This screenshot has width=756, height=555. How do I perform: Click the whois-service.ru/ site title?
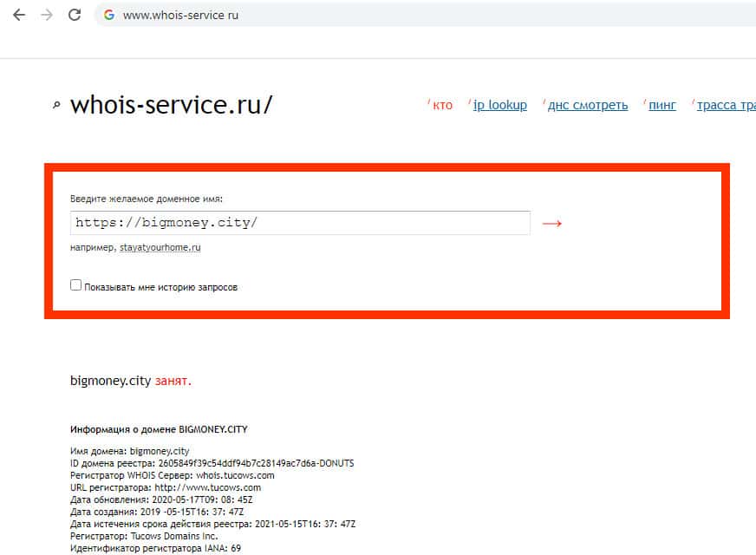[x=171, y=105]
